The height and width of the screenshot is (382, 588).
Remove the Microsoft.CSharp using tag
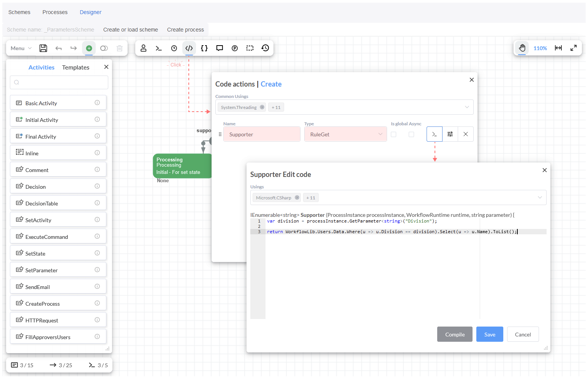click(x=297, y=198)
